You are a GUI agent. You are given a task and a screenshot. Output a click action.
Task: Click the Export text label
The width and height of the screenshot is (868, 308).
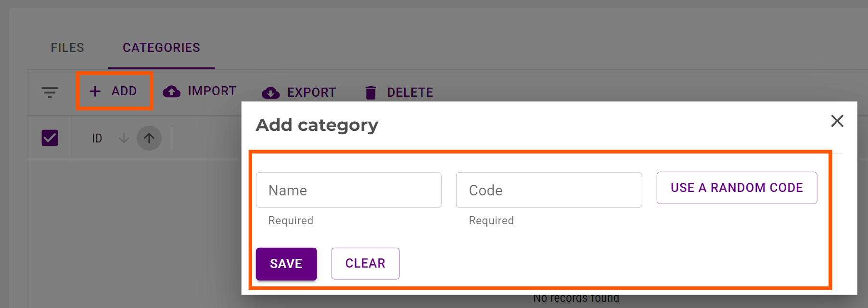(311, 92)
